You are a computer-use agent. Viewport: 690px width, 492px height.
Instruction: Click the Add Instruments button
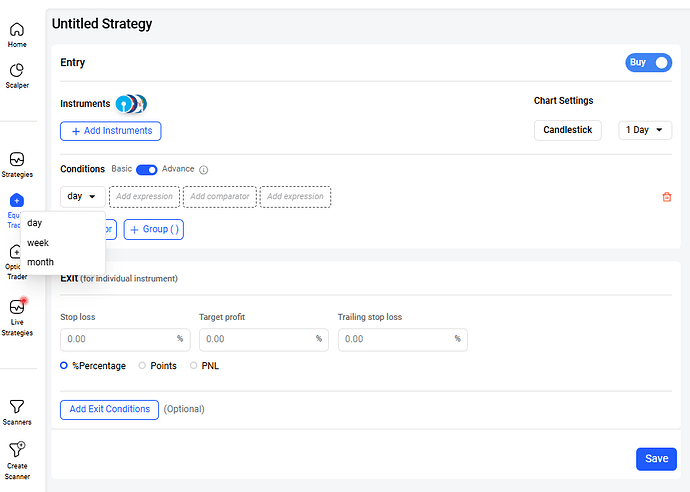[x=110, y=131]
